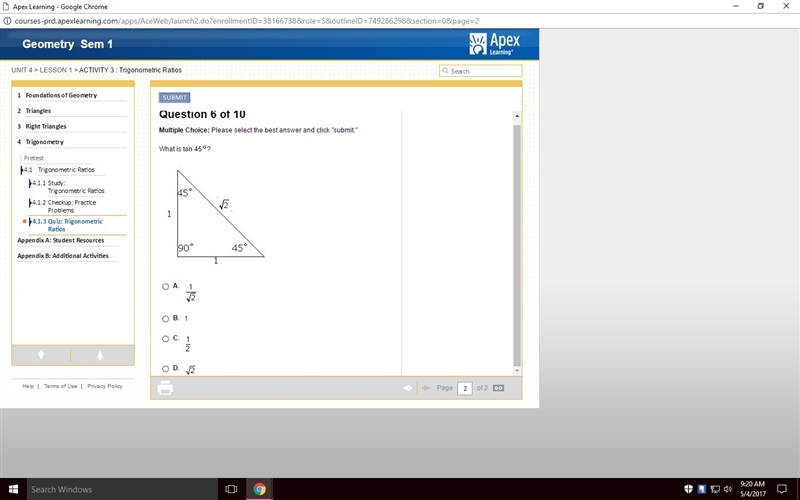Click the page number input box
The width and height of the screenshot is (800, 500).
tap(465, 388)
